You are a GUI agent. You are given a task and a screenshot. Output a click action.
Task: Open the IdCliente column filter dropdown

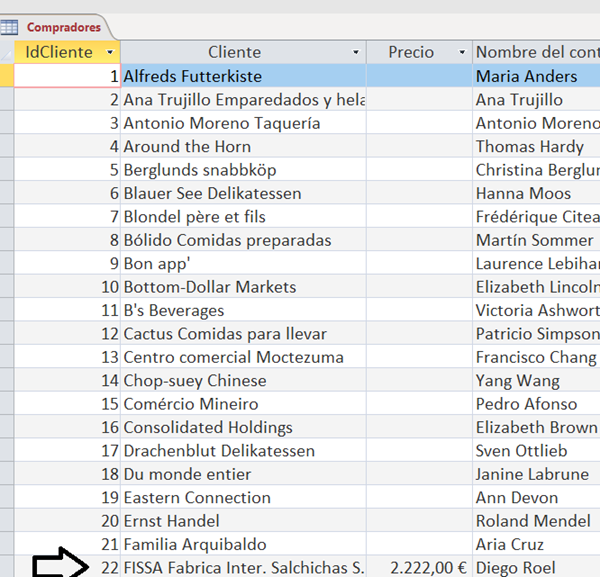pyautogui.click(x=109, y=52)
